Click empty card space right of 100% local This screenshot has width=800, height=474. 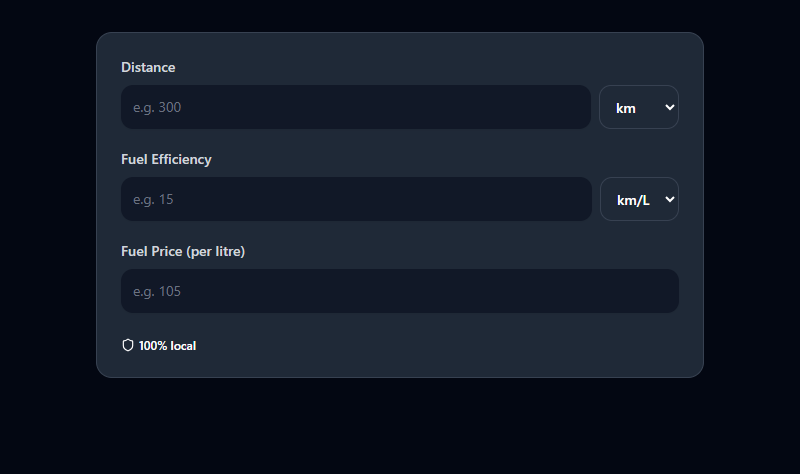[x=434, y=345]
